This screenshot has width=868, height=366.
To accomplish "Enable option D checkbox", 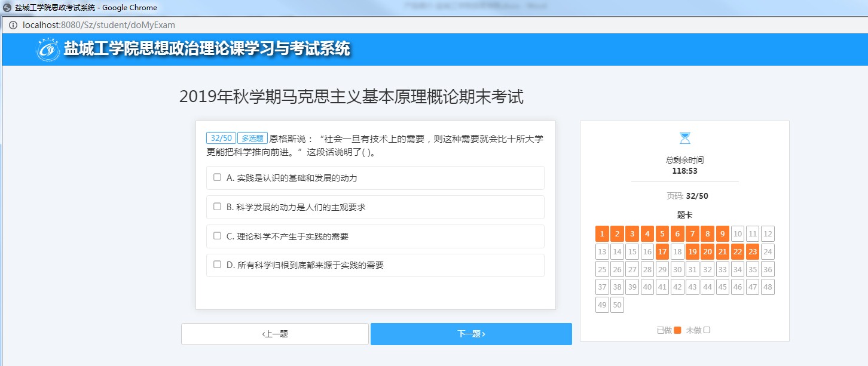I will (218, 264).
